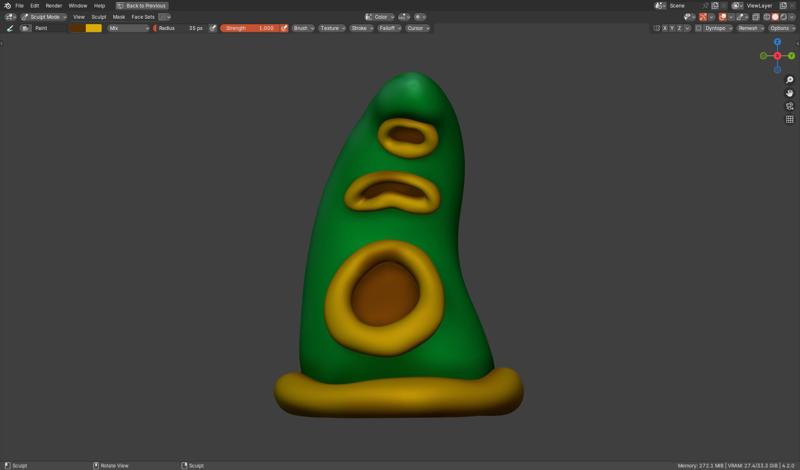This screenshot has width=800, height=470.
Task: Click the Scene name field
Action: [x=684, y=6]
